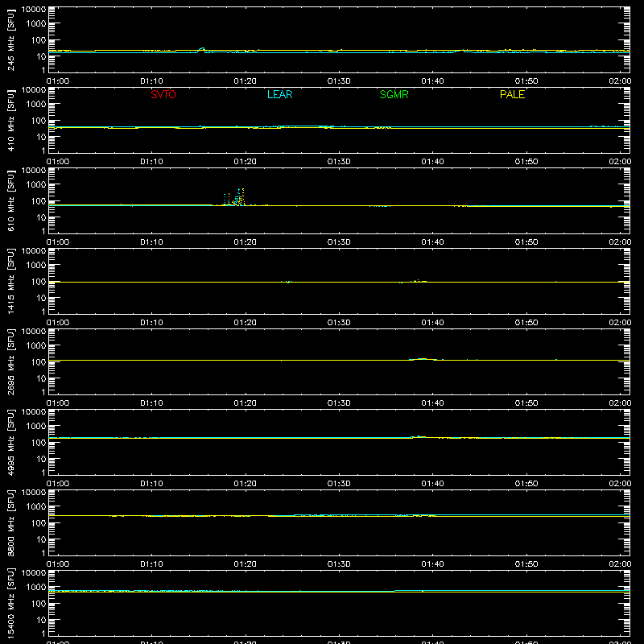Click 01:30 tick label under the 245 MHz plot
The height and width of the screenshot is (644, 644).
click(x=339, y=81)
